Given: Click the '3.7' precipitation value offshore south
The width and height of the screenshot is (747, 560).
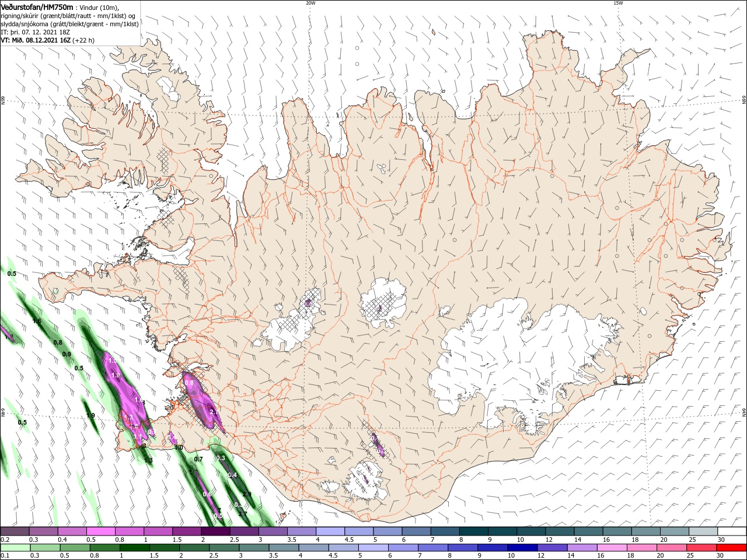Looking at the screenshot, I should click(x=243, y=514).
